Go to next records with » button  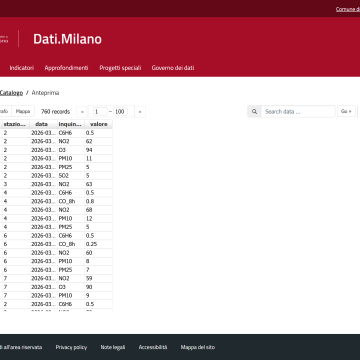tap(140, 112)
